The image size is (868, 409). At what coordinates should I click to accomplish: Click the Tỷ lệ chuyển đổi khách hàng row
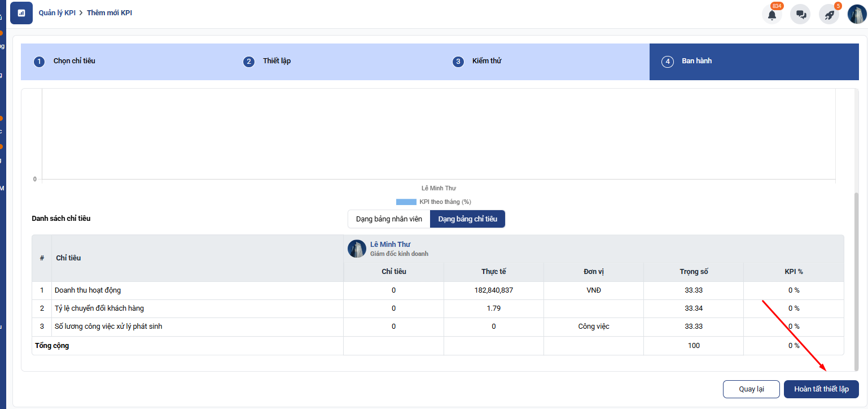[99, 308]
